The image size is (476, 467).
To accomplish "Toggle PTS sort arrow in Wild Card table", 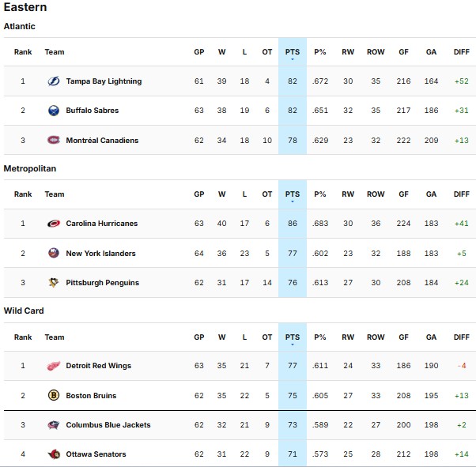I will tap(293, 344).
